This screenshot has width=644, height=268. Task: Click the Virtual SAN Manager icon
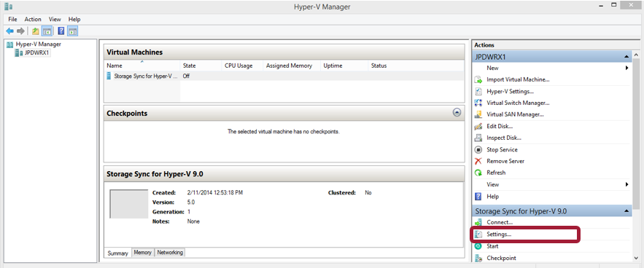point(478,114)
